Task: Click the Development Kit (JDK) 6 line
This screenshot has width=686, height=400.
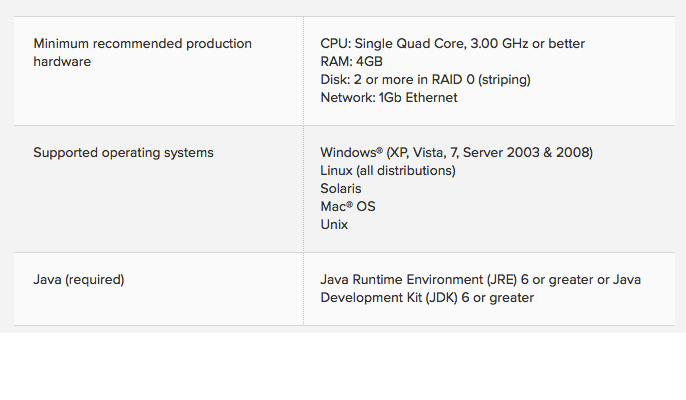Action: [427, 298]
